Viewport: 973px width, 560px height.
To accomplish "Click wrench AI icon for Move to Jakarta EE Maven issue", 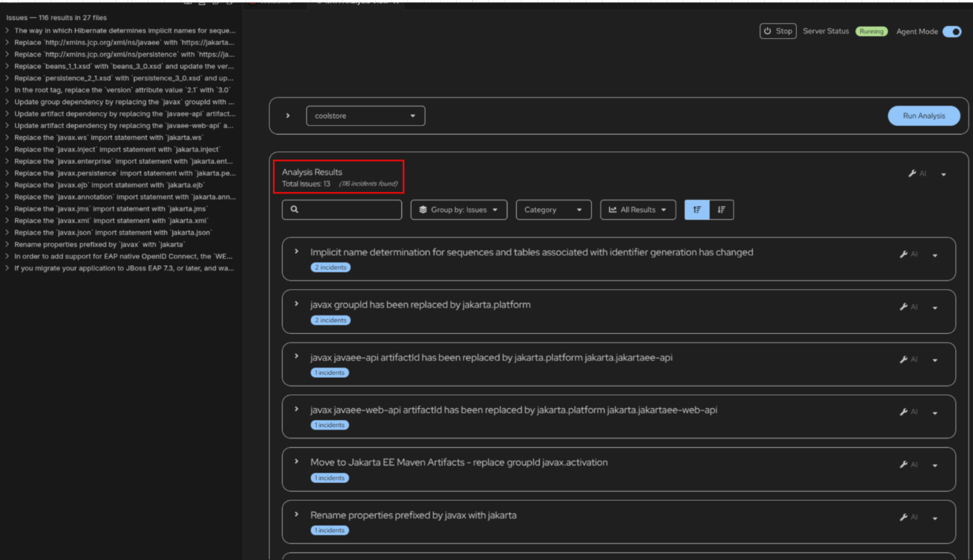I will 909,465.
